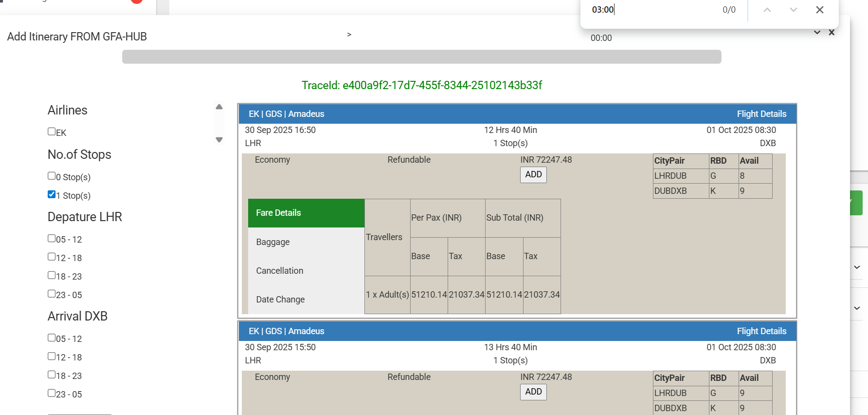Add the 15:50 departure flight

point(533,392)
